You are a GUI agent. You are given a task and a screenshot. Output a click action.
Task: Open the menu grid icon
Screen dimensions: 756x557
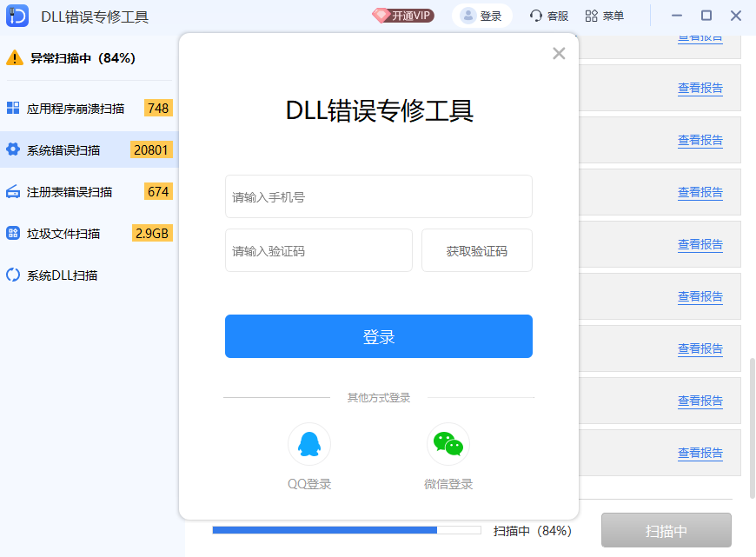(591, 16)
